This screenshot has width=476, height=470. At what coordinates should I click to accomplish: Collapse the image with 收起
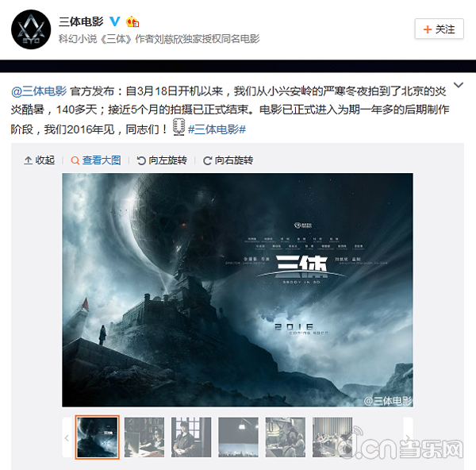[39, 160]
